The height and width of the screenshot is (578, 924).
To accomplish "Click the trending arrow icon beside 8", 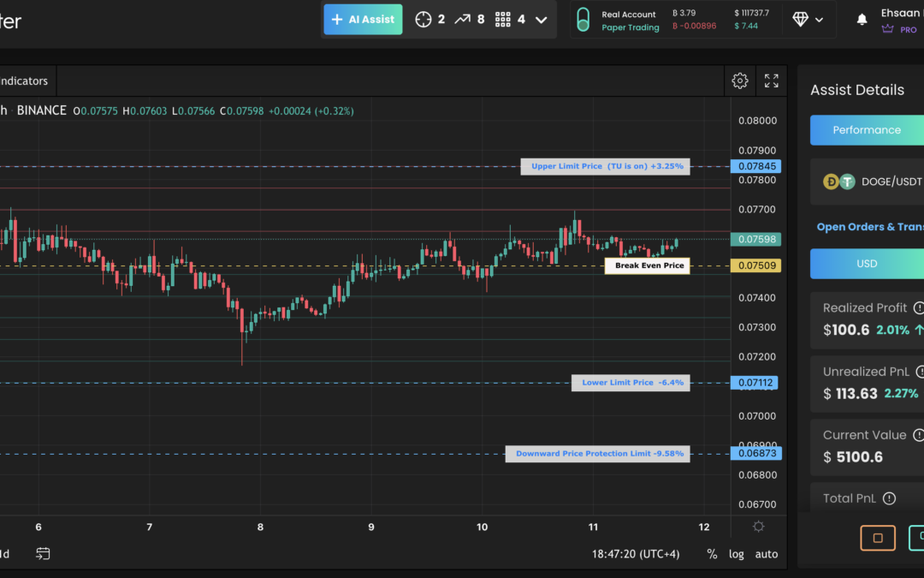I will coord(462,19).
